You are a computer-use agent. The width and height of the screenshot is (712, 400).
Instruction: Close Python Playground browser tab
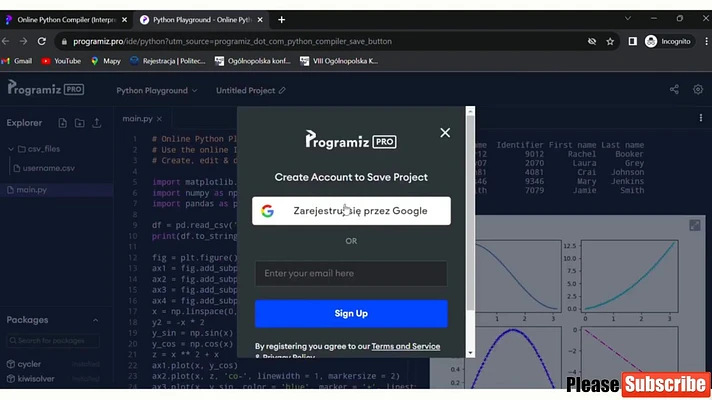point(260,20)
